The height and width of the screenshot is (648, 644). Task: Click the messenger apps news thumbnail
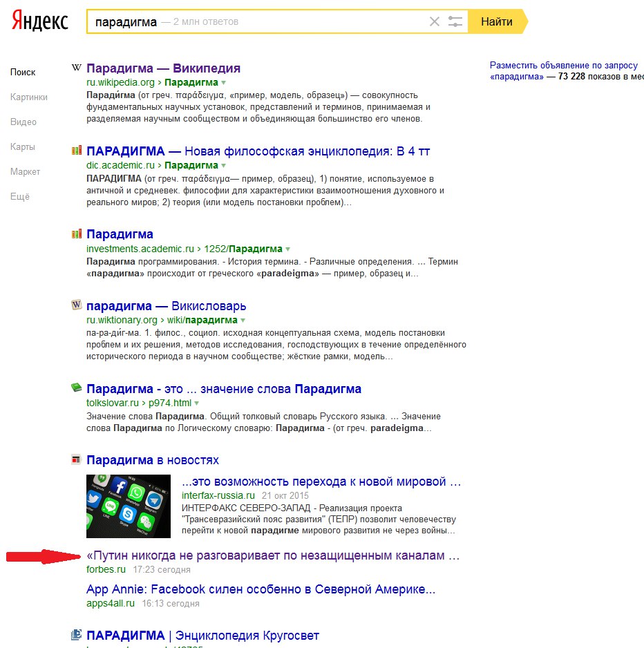point(129,506)
